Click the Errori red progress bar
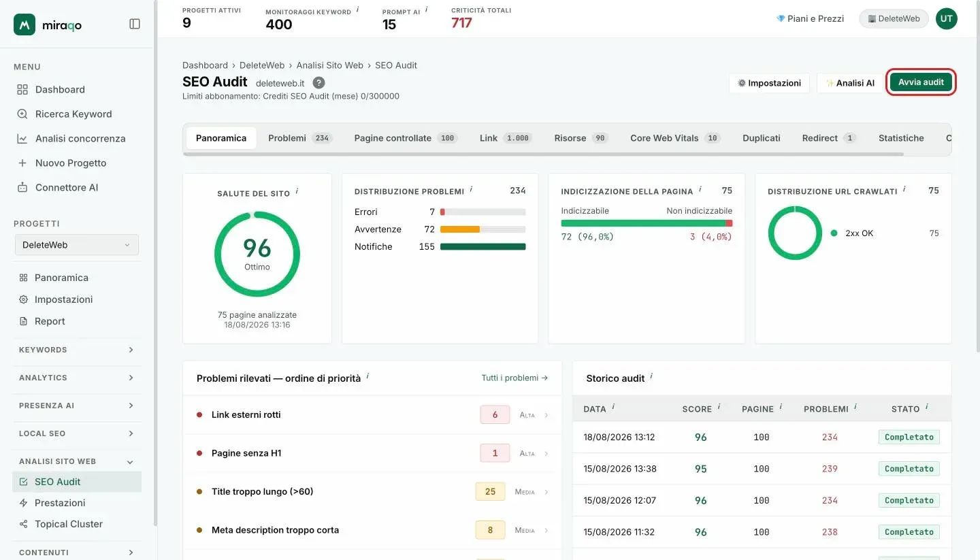Viewport: 980px width, 560px height. (442, 212)
